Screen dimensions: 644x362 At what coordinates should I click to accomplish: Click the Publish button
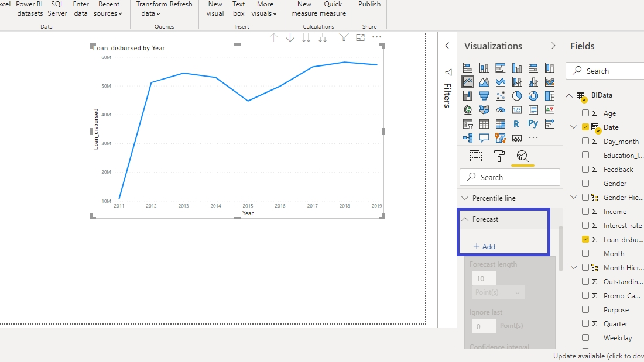(x=369, y=5)
